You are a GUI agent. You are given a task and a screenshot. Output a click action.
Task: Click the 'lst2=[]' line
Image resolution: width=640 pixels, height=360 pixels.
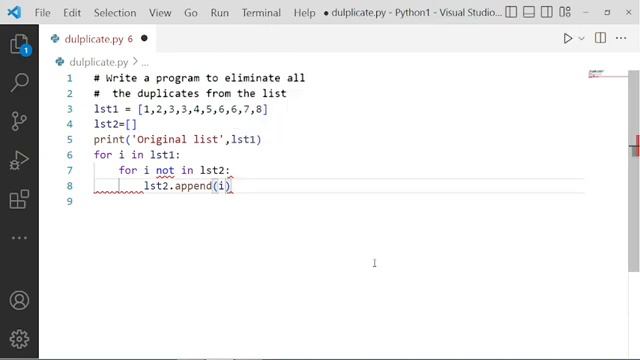pos(115,124)
